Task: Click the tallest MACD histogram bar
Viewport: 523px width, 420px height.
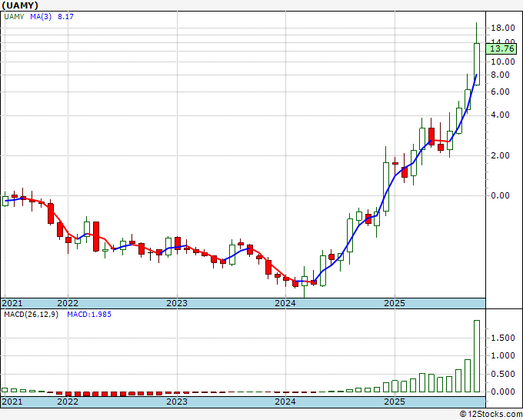Action: point(477,356)
